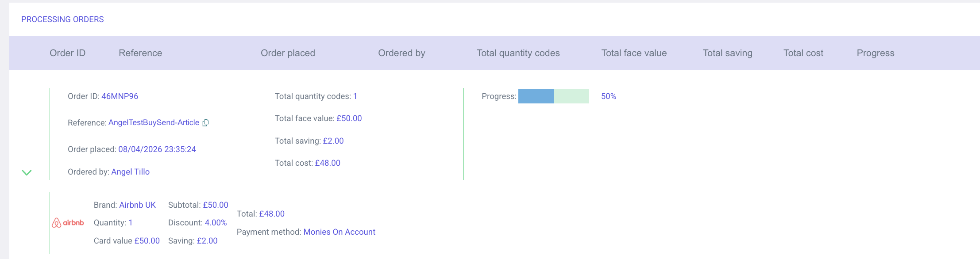The image size is (980, 259).
Task: Copy the order reference to clipboard
Action: [205, 123]
